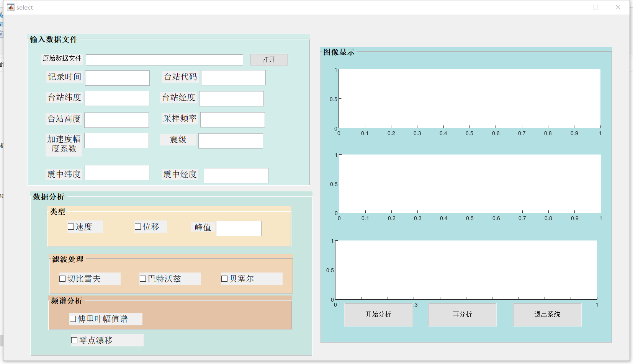This screenshot has height=364, width=633.
Task: Focus the 加速度幅度系数 input field
Action: coord(116,140)
